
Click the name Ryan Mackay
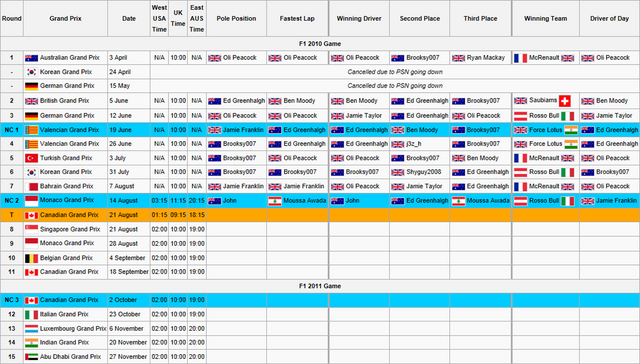486,58
